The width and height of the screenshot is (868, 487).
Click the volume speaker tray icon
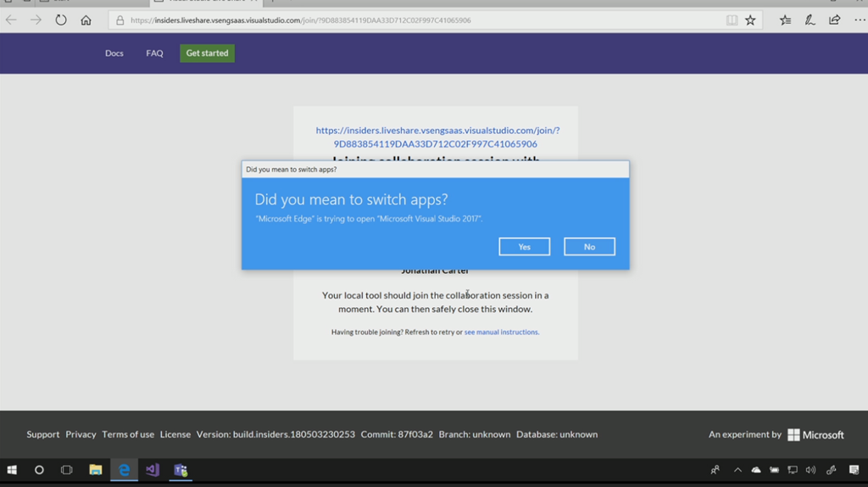tap(810, 470)
